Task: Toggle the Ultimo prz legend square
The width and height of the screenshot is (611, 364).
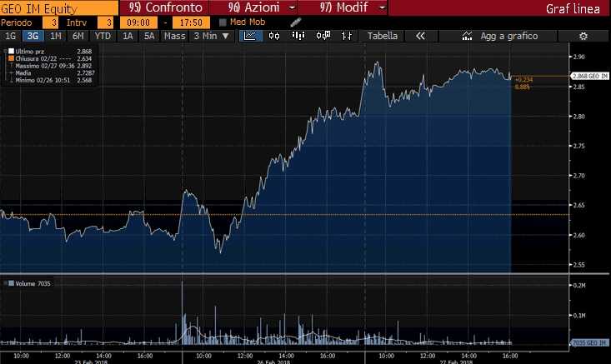Action: click(12, 51)
